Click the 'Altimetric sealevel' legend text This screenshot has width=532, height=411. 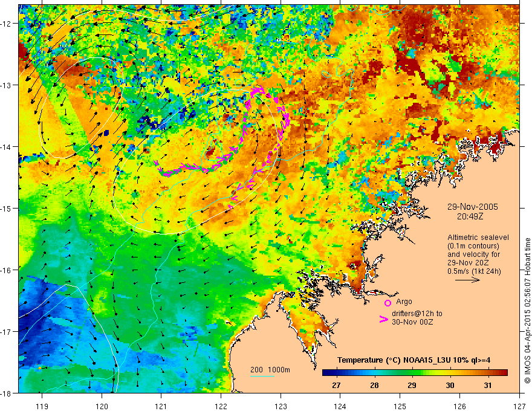pos(478,238)
